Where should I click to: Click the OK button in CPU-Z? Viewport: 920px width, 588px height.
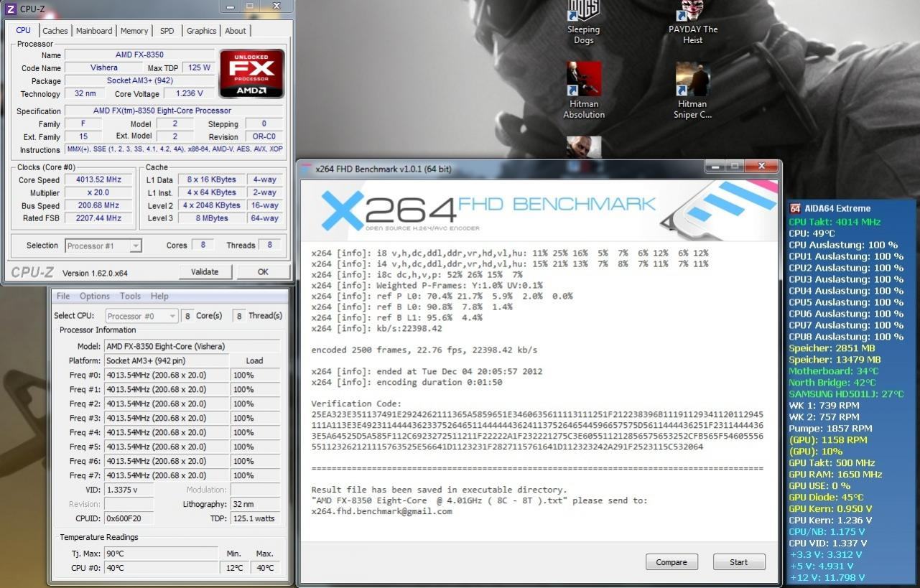[263, 271]
